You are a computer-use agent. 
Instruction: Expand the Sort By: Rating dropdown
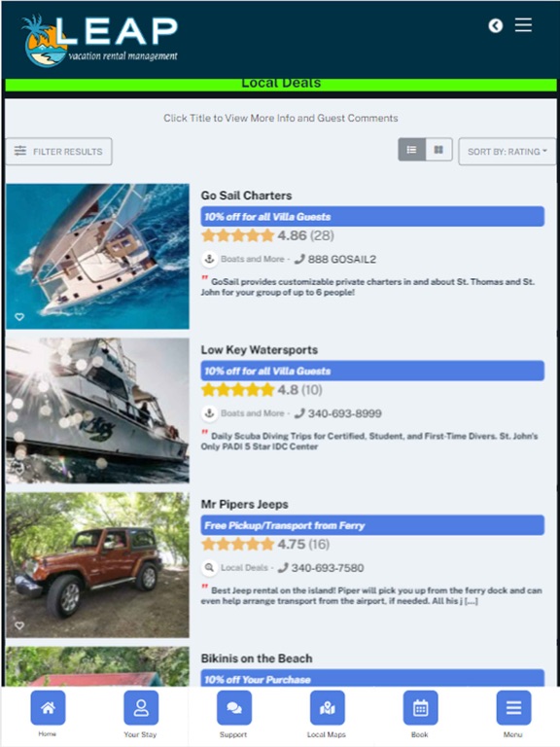coord(507,152)
